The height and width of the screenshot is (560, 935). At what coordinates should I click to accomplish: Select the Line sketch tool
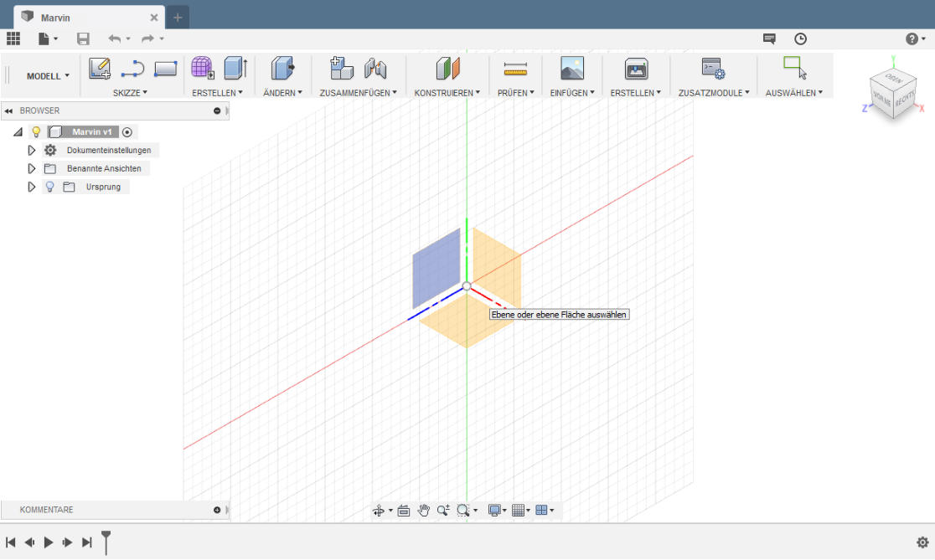132,69
